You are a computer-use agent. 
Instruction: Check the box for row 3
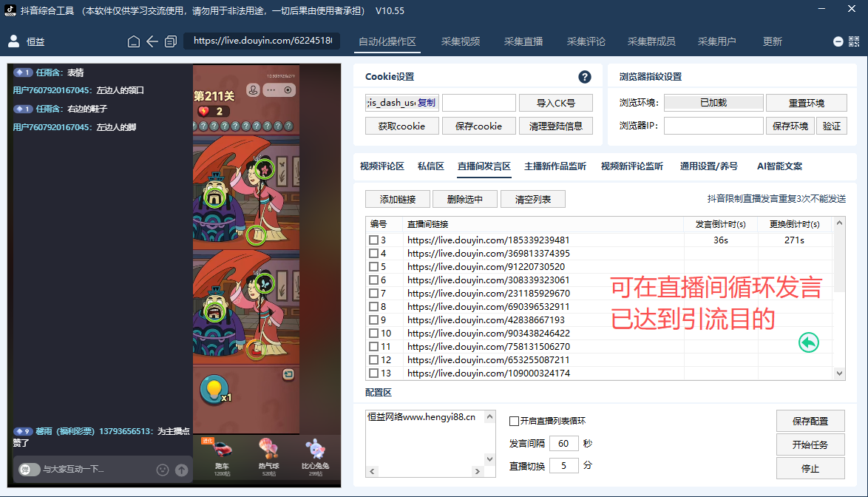(x=373, y=240)
